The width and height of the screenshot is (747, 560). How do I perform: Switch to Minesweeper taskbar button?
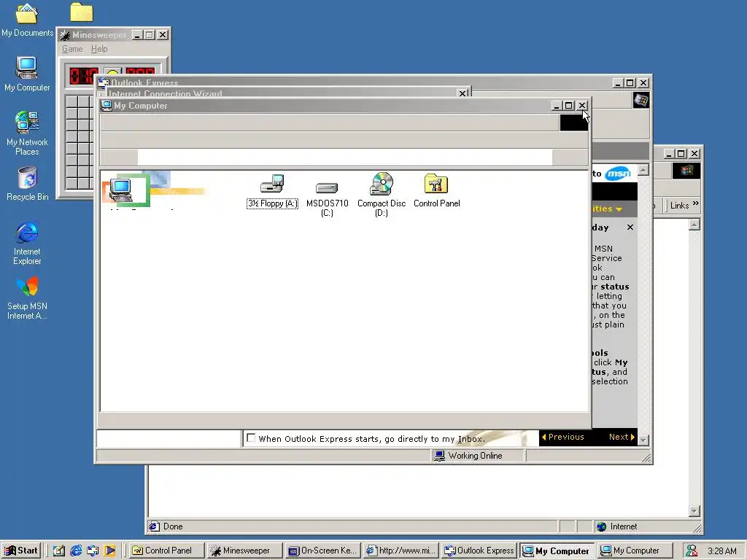point(245,551)
